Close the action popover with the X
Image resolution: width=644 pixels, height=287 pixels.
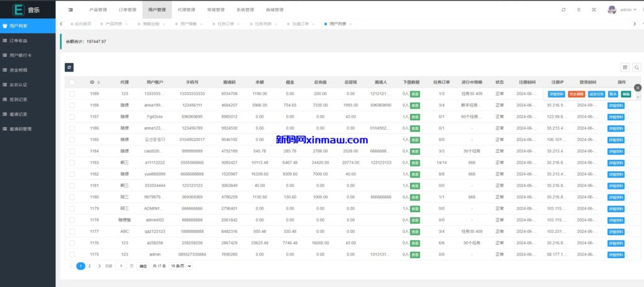[638, 87]
